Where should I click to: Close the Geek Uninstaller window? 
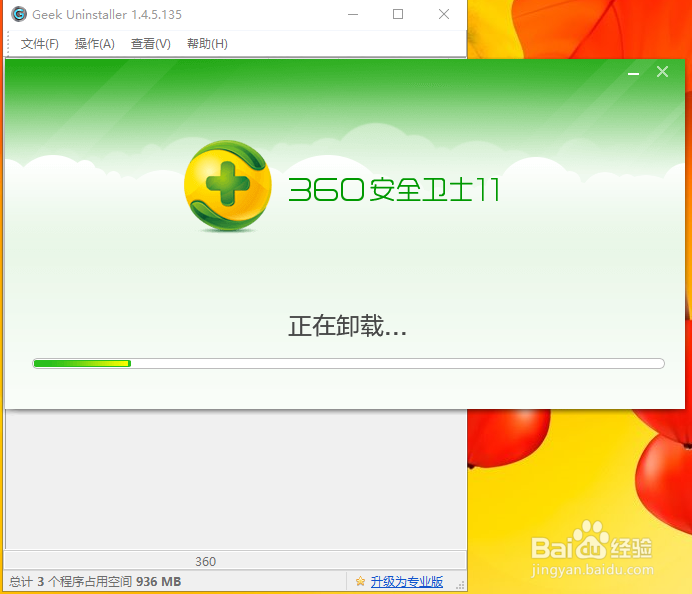point(444,15)
